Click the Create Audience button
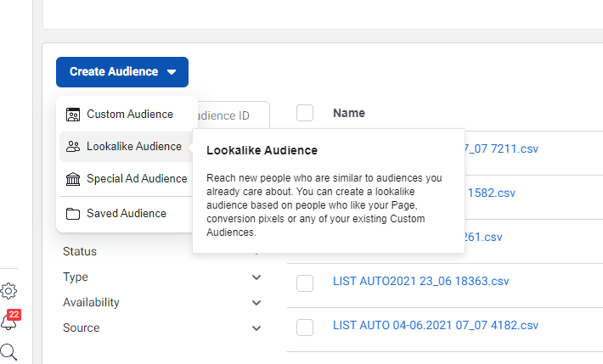Image resolution: width=603 pixels, height=364 pixels. [122, 72]
